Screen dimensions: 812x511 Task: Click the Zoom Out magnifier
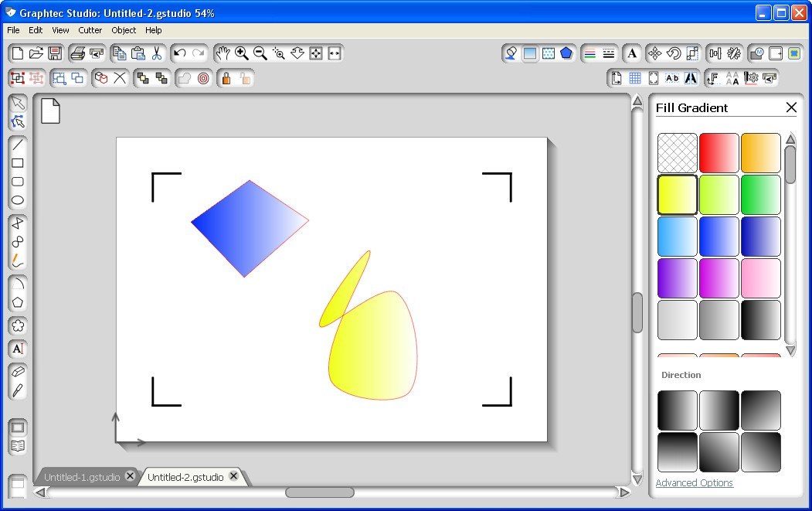260,53
